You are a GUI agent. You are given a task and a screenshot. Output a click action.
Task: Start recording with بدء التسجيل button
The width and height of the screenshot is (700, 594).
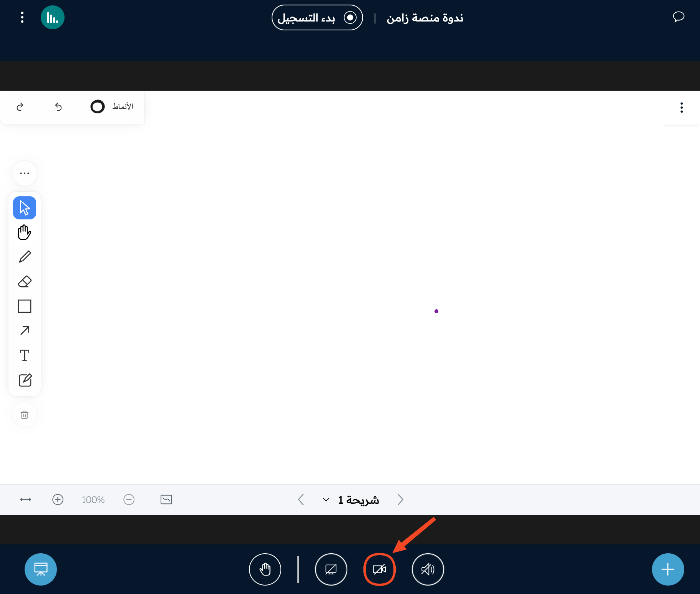317,18
